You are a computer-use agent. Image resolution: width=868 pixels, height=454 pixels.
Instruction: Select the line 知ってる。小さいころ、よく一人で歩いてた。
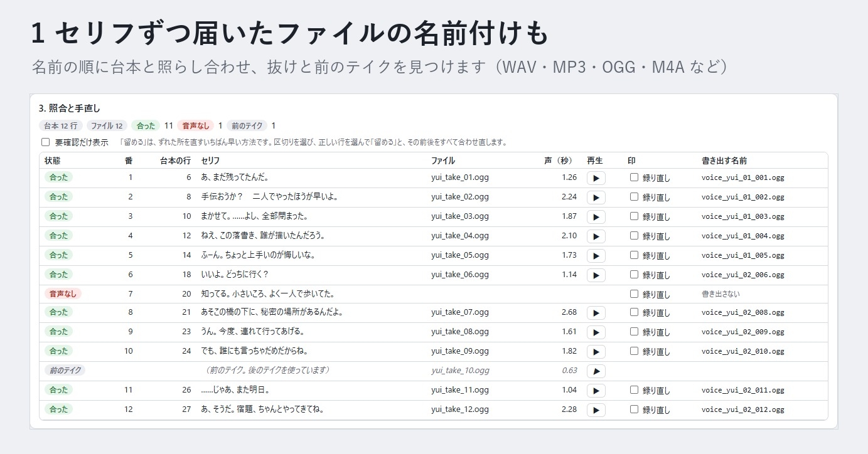point(267,294)
